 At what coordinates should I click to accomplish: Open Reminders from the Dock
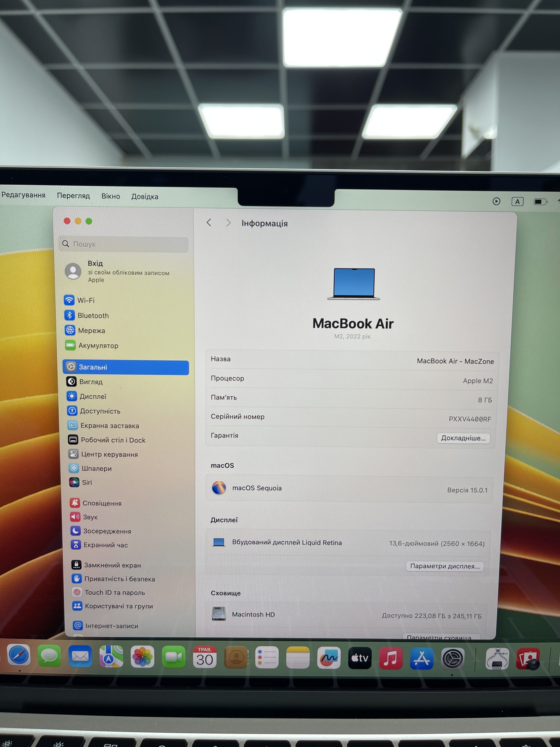[267, 657]
